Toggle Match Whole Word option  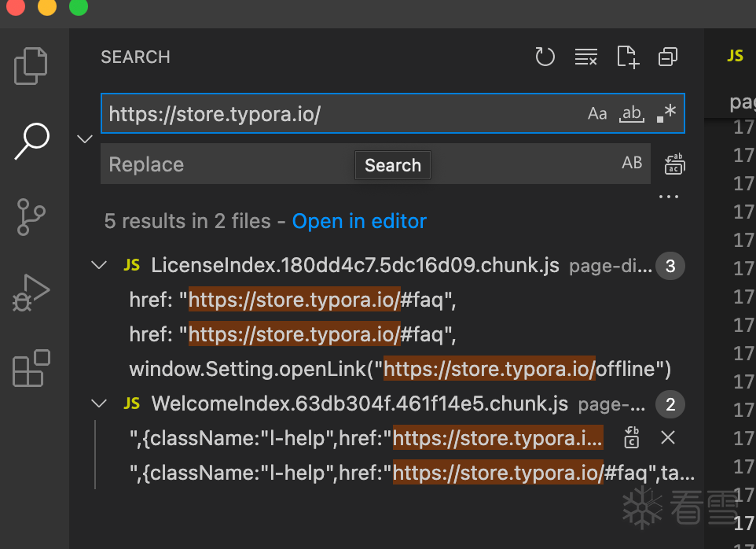(x=632, y=113)
